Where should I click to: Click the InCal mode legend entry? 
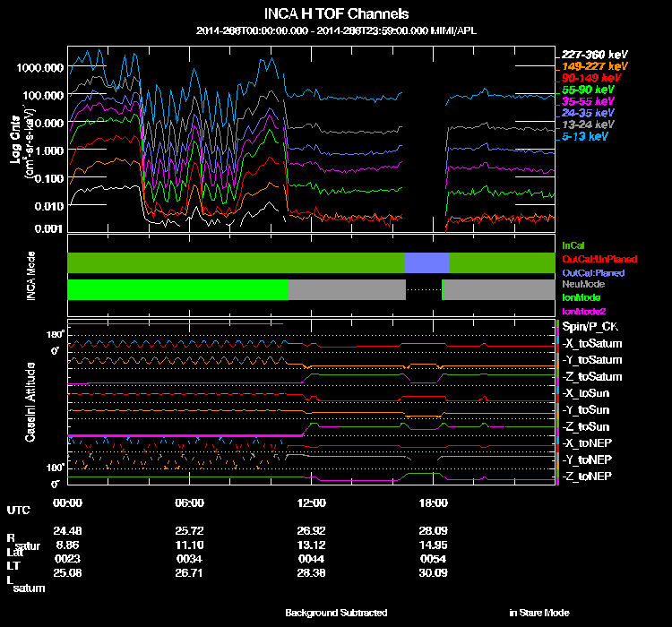[573, 245]
